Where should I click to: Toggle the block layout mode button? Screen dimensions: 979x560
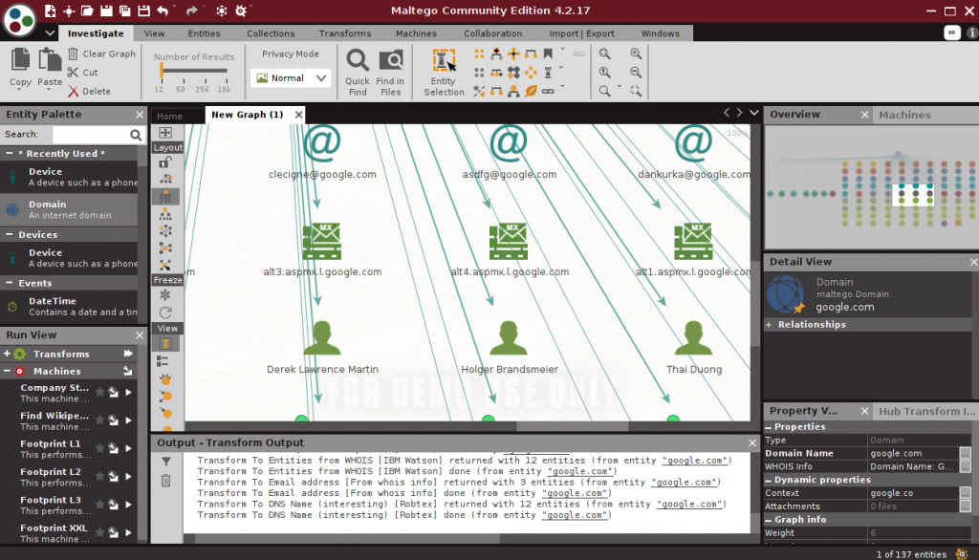click(165, 197)
